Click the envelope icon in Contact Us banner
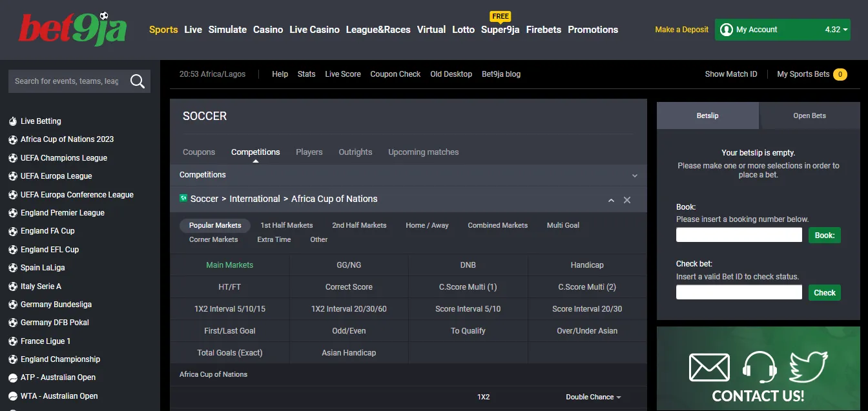The image size is (868, 411). pyautogui.click(x=710, y=366)
